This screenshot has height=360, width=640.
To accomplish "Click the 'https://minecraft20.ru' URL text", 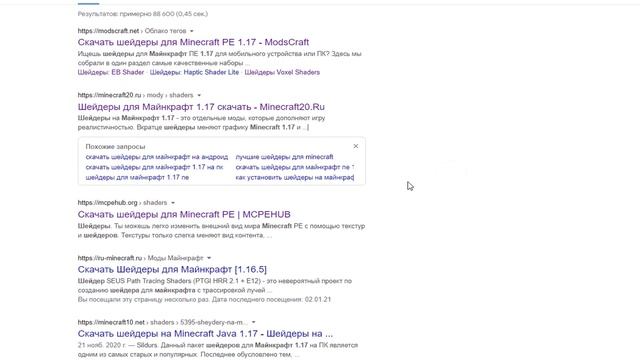I will pyautogui.click(x=109, y=95).
